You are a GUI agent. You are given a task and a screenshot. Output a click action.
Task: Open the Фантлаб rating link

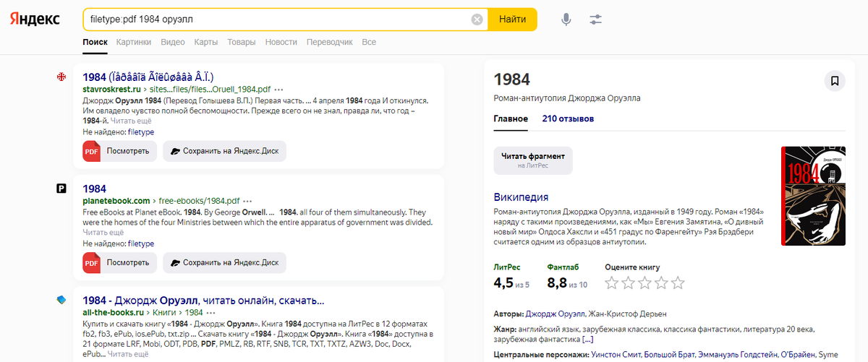click(x=563, y=267)
